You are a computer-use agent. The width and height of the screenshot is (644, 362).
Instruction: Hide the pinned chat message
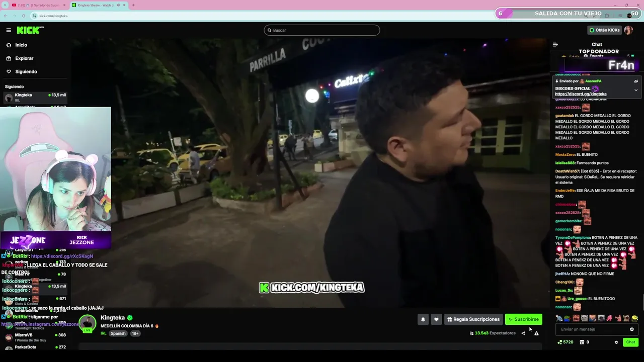coord(636,81)
